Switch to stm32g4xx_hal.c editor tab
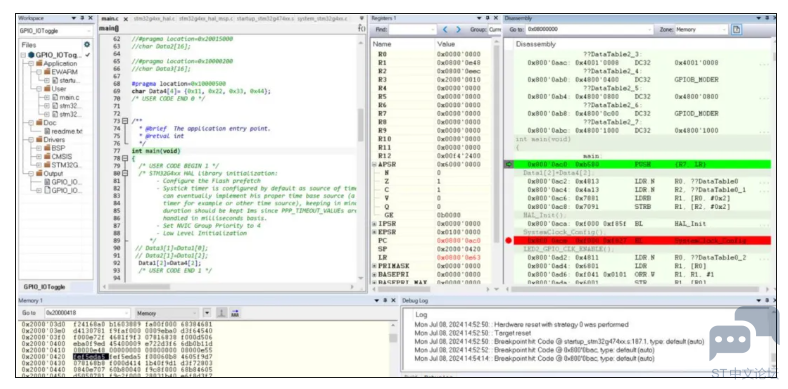 [x=154, y=19]
